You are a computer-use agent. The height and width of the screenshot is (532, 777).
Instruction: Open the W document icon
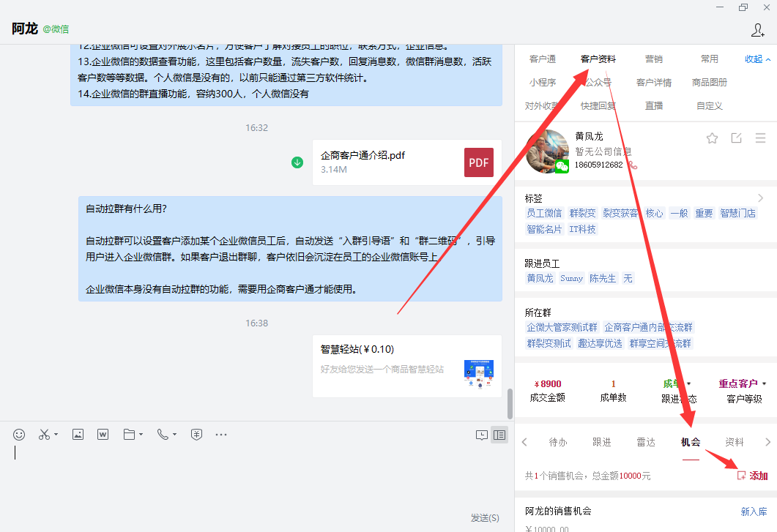(x=103, y=435)
